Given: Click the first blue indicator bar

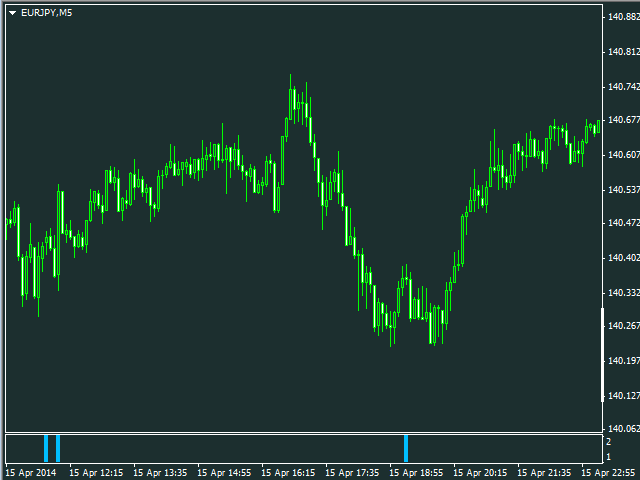Looking at the screenshot, I should click(46, 449).
